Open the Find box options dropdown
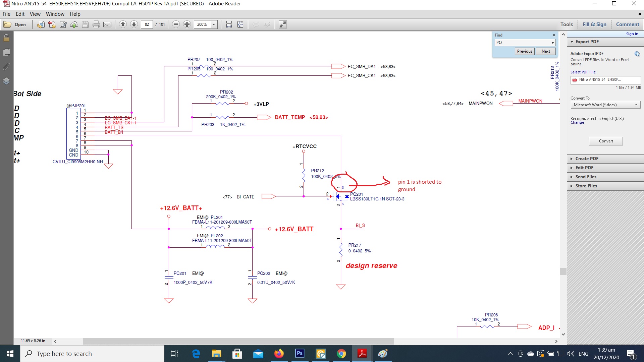Image resolution: width=644 pixels, height=362 pixels. click(x=552, y=43)
